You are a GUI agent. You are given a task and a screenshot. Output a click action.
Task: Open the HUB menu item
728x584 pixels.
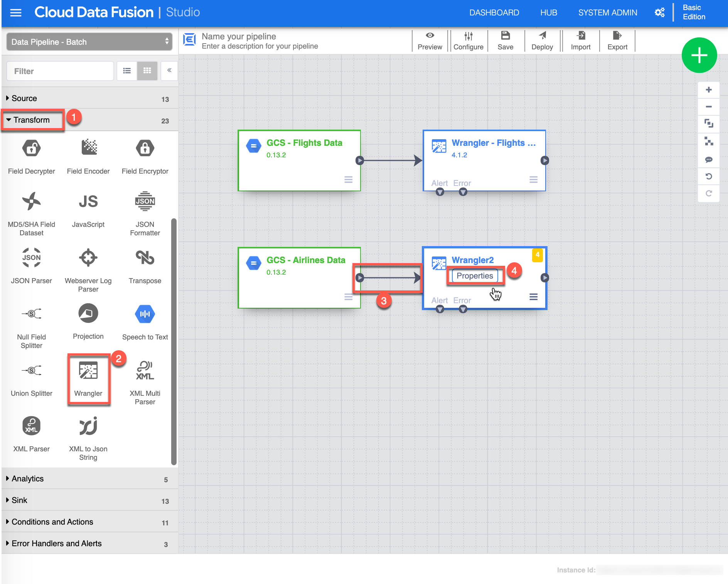548,13
